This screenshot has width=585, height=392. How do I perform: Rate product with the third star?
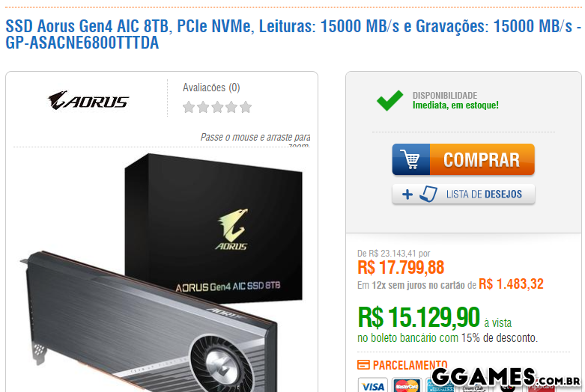(217, 107)
